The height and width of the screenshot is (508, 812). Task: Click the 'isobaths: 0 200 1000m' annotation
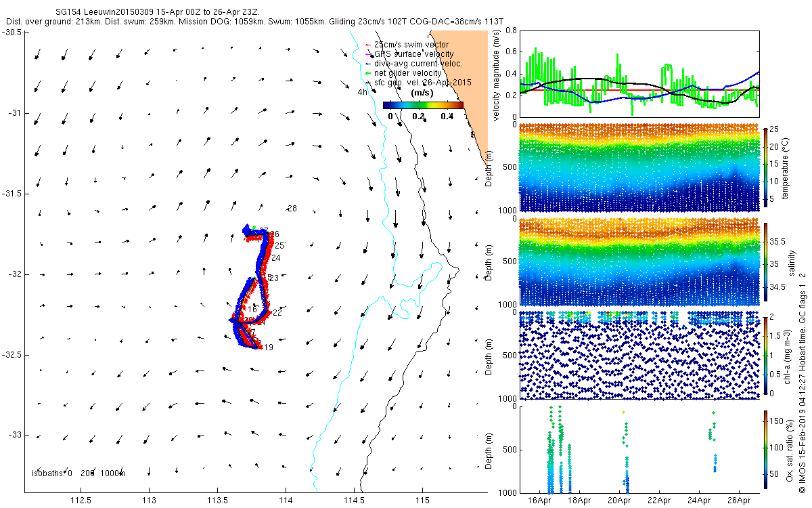coord(78,473)
